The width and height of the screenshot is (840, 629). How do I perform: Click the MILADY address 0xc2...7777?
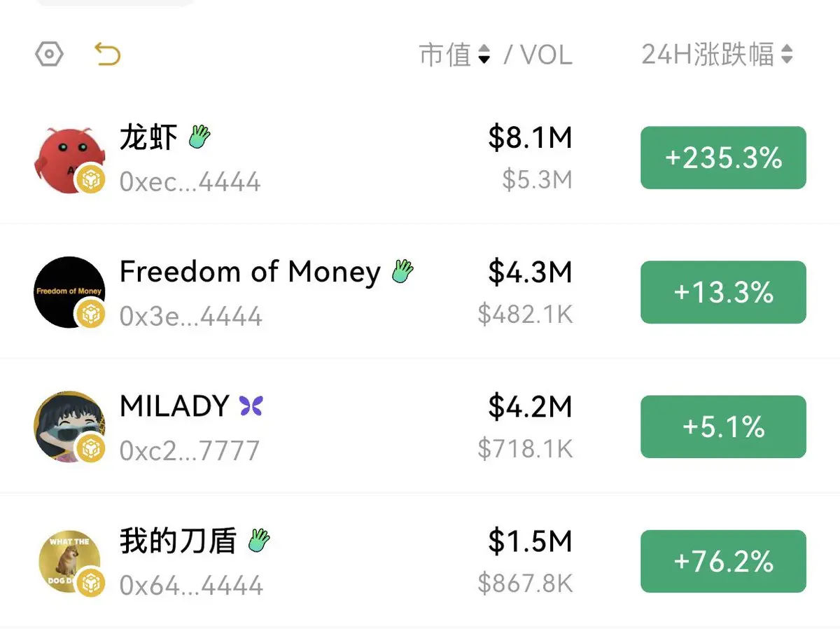pos(190,451)
